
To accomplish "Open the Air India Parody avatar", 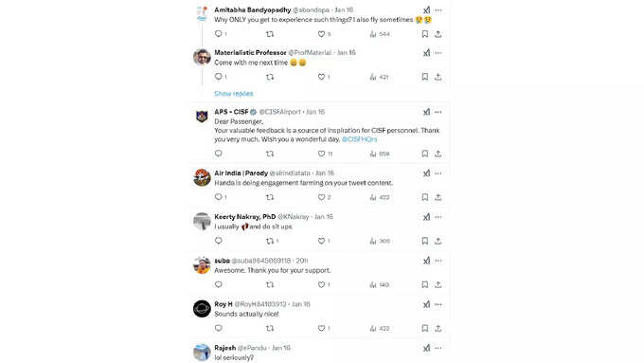I will tap(202, 177).
